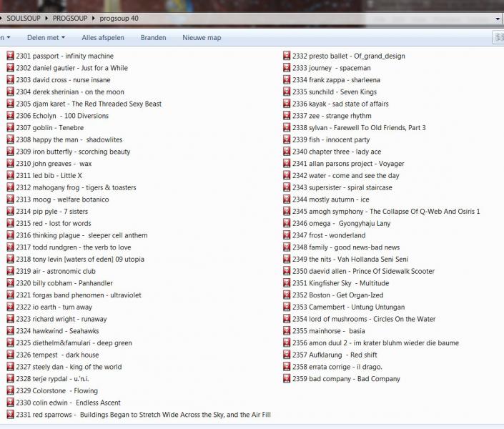Viewport: 504px width, 429px height.
Task: Click file icon for 2324 hawkwind - Seahawks
Action: (x=10, y=331)
